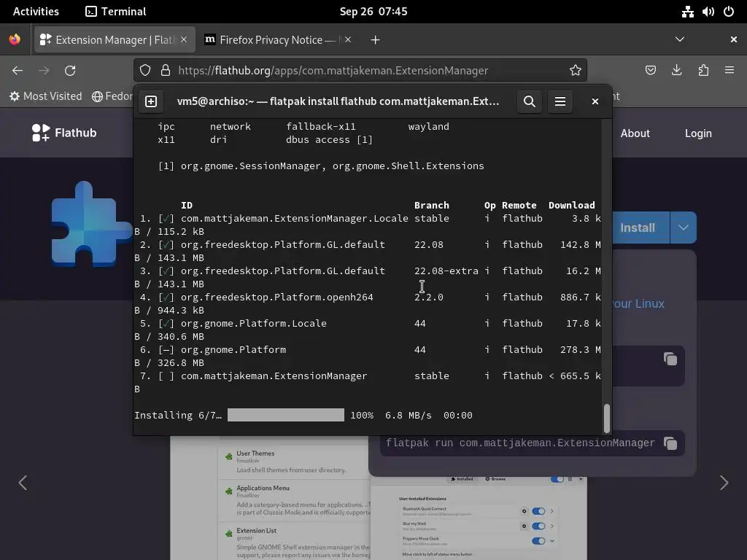Click the terminal window title text

(x=338, y=101)
